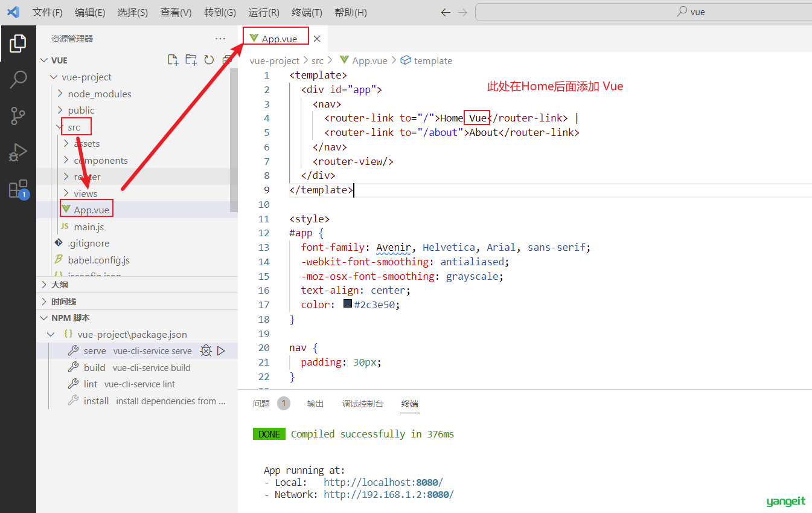Click the New File icon in explorer

(x=173, y=60)
